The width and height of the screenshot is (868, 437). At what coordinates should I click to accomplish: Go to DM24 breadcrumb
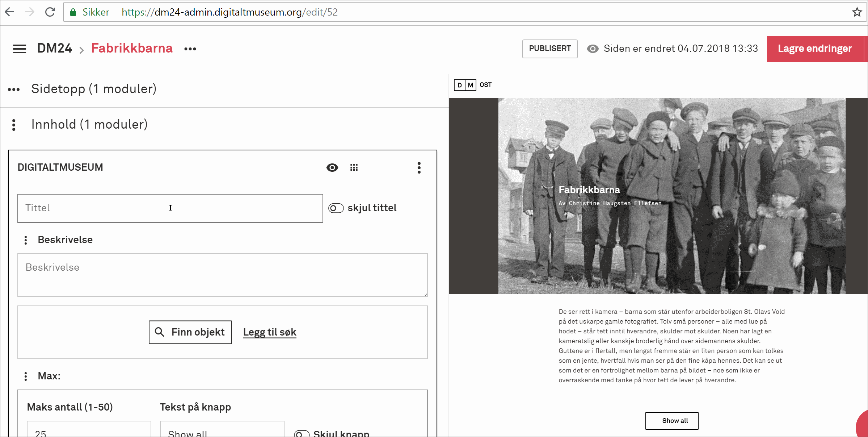coord(55,48)
